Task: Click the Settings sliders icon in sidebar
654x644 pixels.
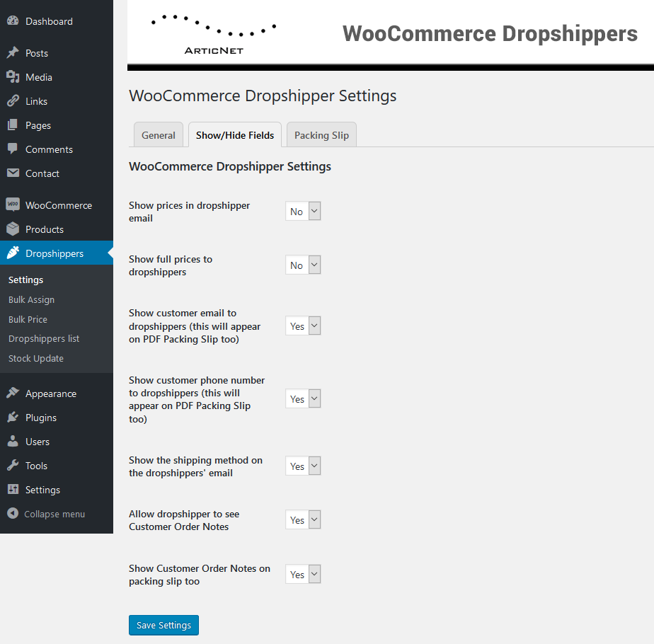Action: (13, 489)
